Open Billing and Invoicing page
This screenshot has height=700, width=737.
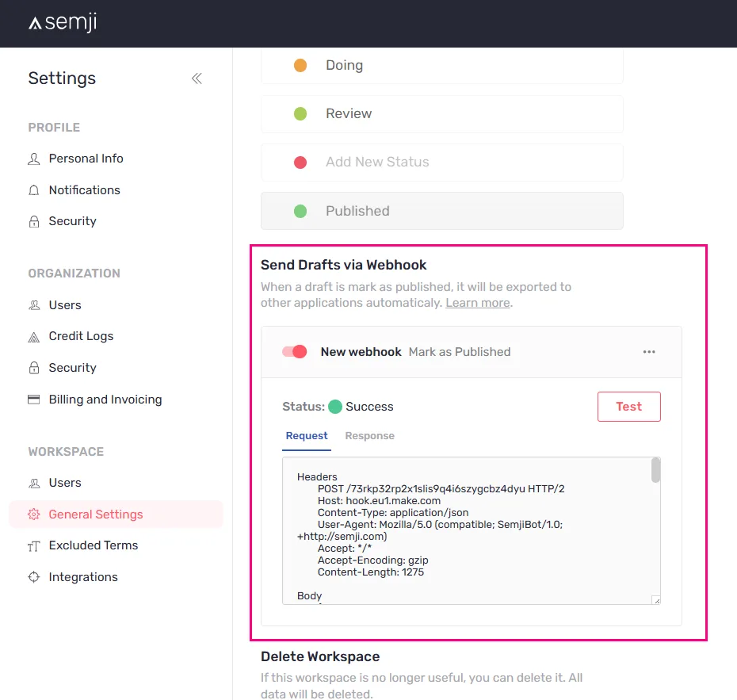pos(105,400)
